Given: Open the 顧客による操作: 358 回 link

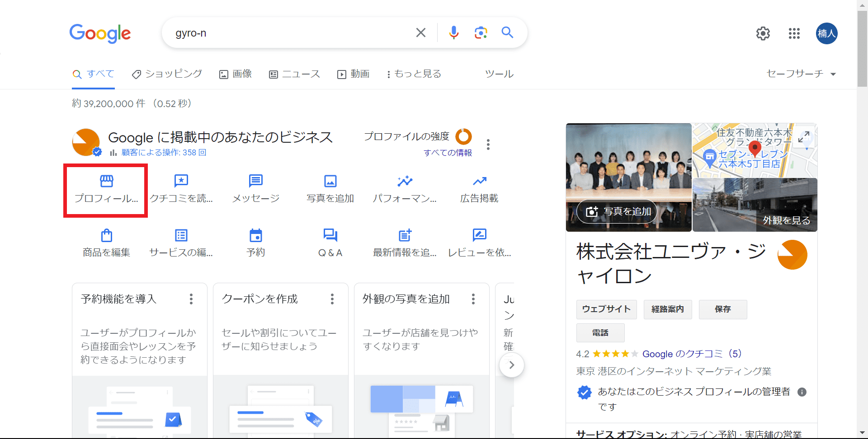Looking at the screenshot, I should pos(164,153).
